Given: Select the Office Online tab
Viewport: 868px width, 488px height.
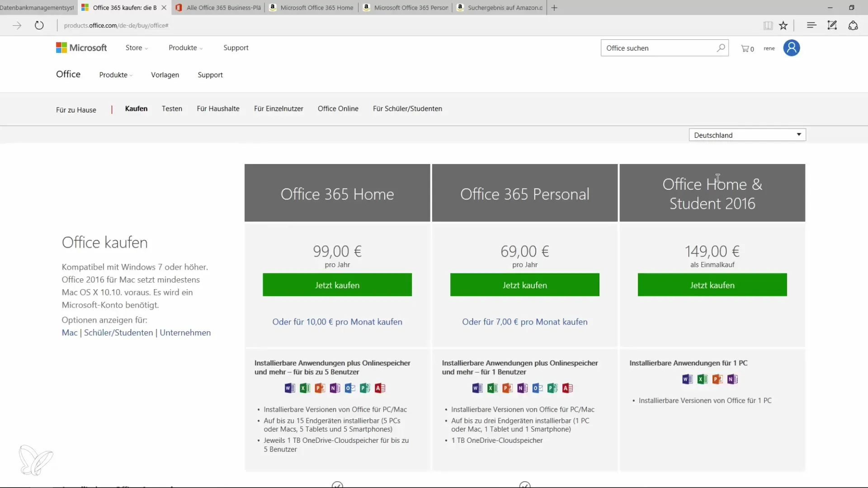Looking at the screenshot, I should coord(338,109).
